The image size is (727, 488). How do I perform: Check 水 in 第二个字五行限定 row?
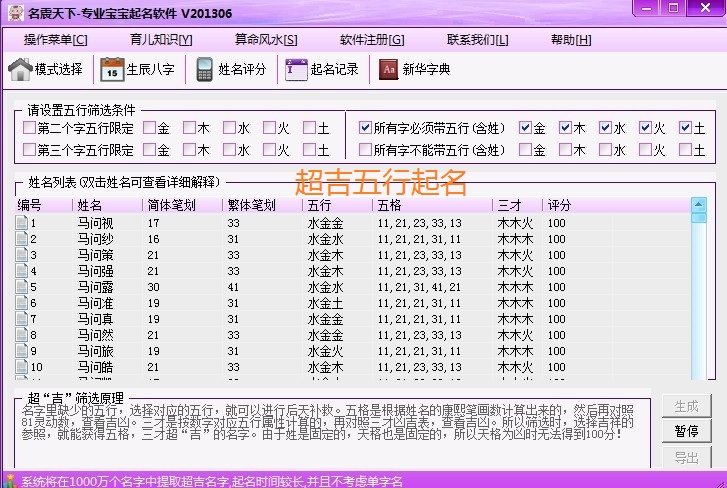point(229,127)
